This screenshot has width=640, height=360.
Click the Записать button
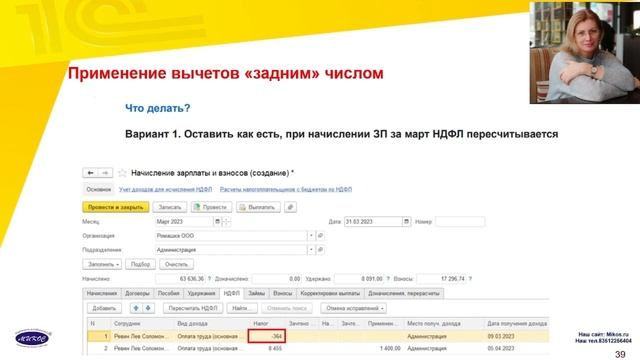pos(170,207)
